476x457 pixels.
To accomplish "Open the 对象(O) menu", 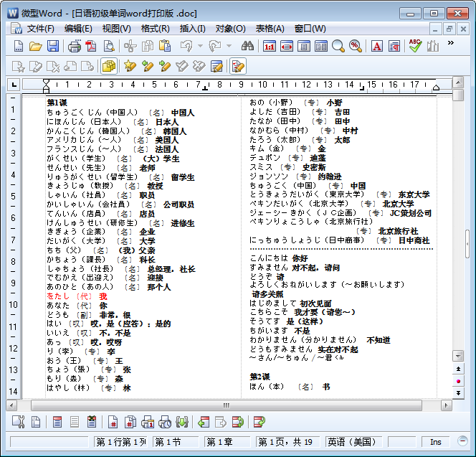I will (x=231, y=29).
